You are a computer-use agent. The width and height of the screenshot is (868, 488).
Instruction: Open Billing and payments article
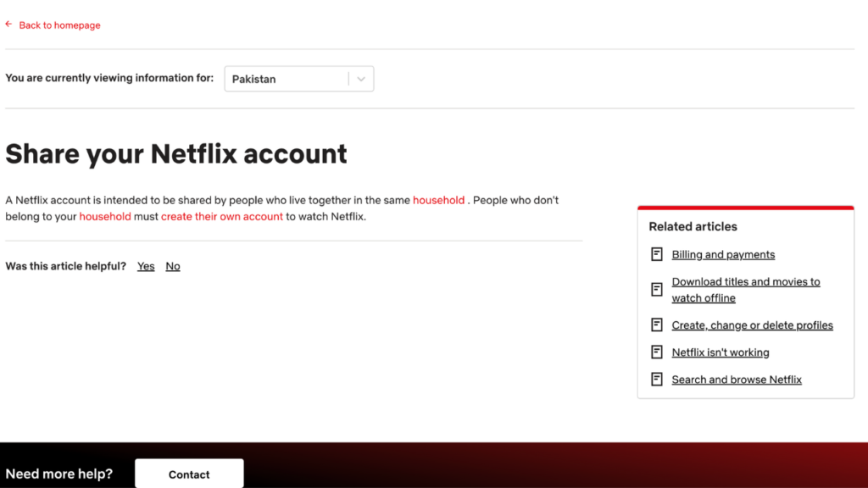[723, 254]
